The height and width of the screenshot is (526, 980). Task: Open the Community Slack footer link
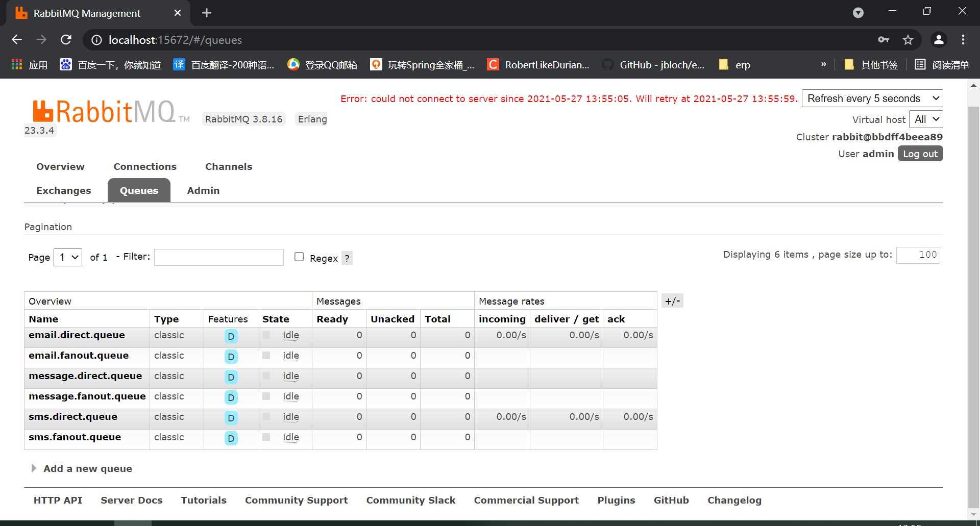pos(411,500)
